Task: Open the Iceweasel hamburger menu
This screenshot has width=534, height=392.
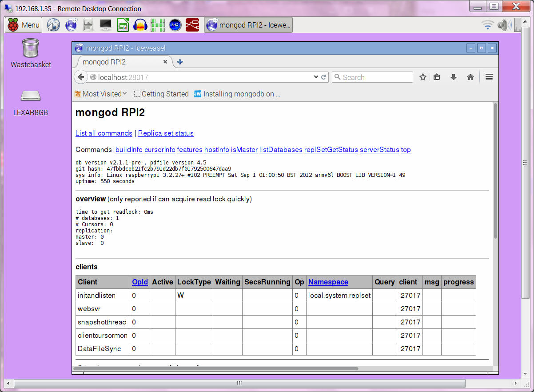Action: coord(489,77)
